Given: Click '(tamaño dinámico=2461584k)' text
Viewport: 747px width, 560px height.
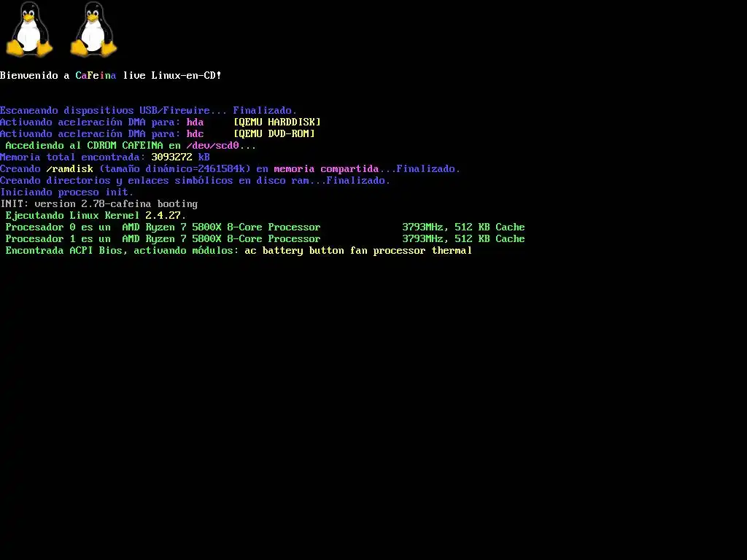Looking at the screenshot, I should 175,168.
